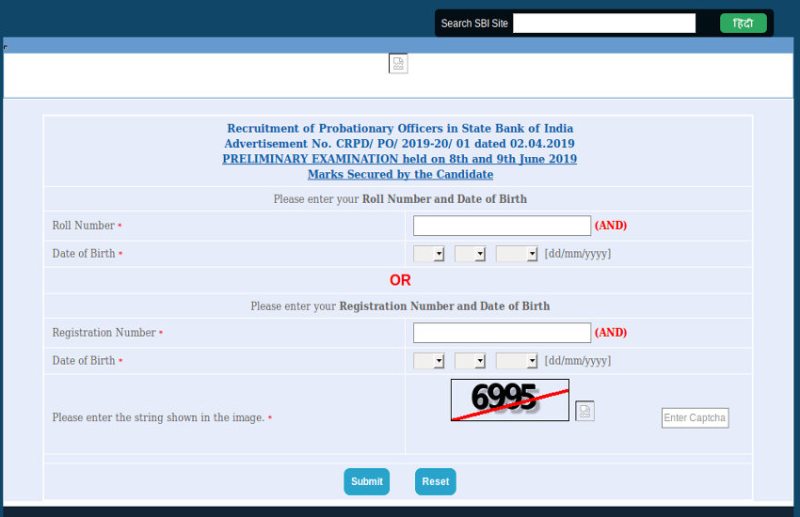Expand the year dropdown under Registration Number

click(517, 361)
